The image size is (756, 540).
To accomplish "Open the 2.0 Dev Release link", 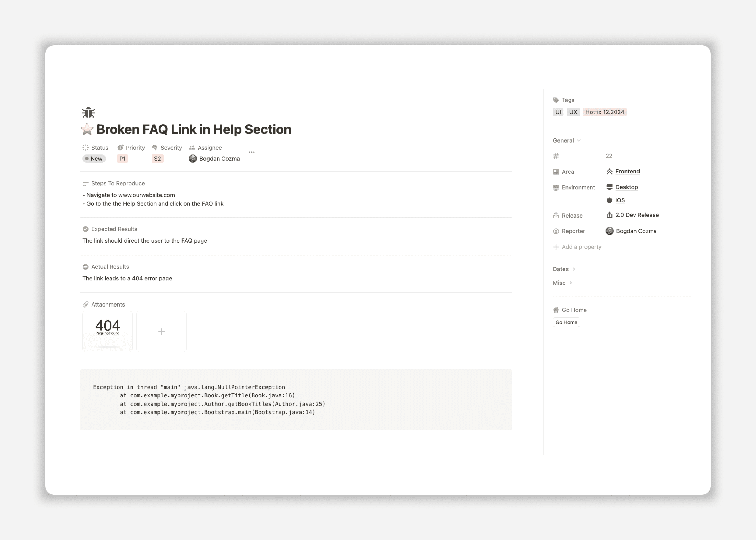I will tap(637, 215).
